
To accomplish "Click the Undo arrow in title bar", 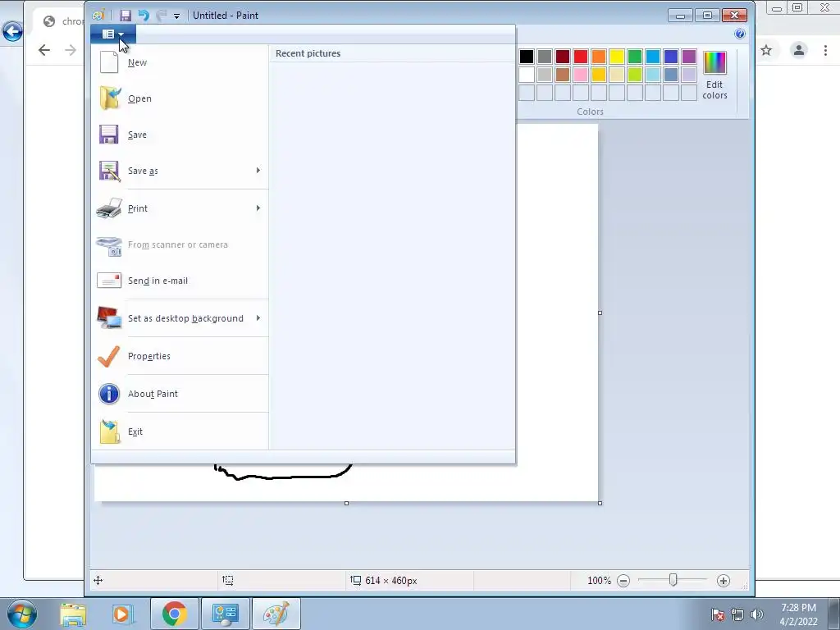I will pos(144,16).
